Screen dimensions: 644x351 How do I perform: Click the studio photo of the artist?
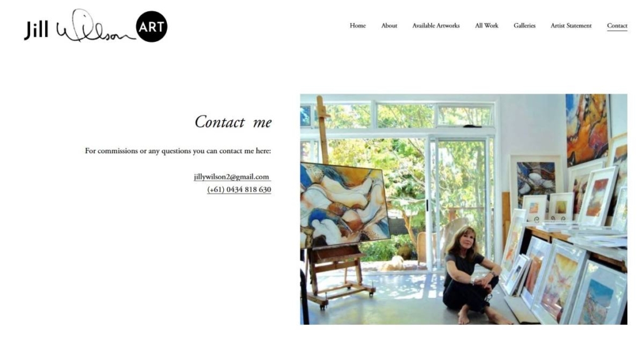463,209
